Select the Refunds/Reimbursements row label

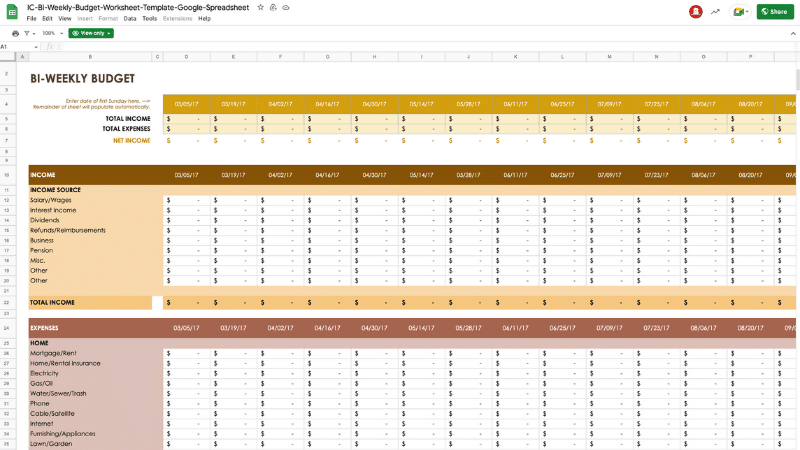[x=68, y=231]
